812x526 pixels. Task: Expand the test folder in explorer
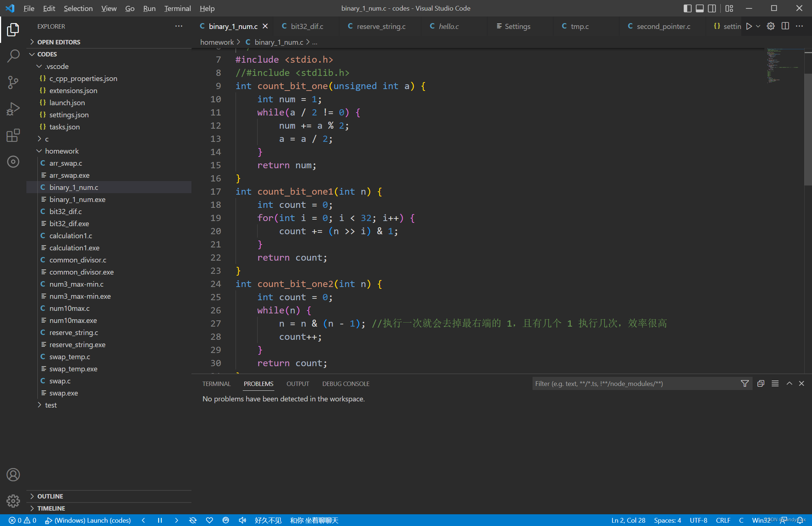tap(51, 405)
